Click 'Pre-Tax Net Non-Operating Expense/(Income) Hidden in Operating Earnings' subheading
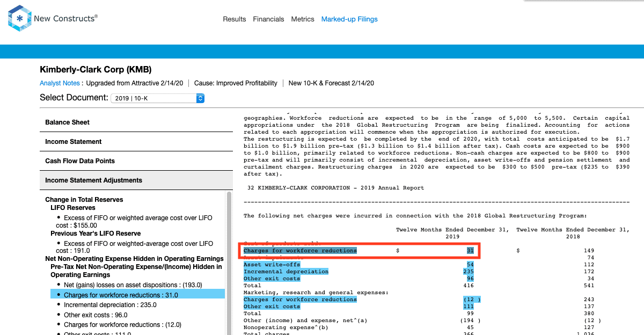This screenshot has height=335, width=644. coord(136,271)
